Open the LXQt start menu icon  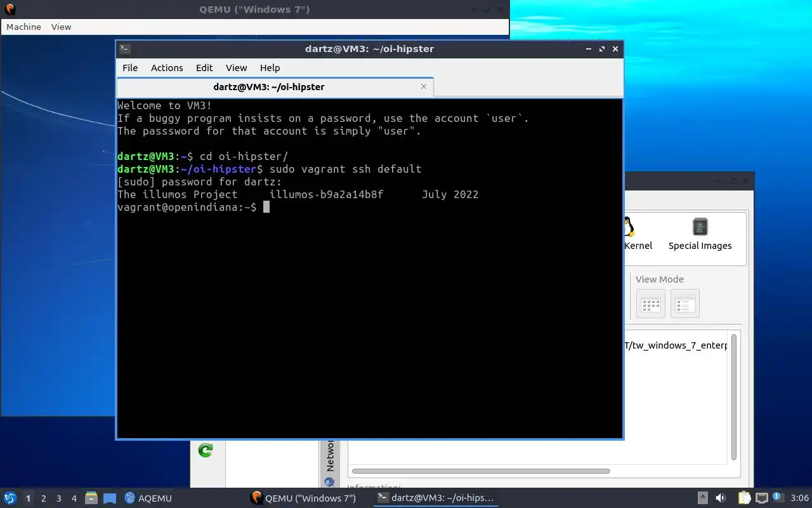coord(10,498)
